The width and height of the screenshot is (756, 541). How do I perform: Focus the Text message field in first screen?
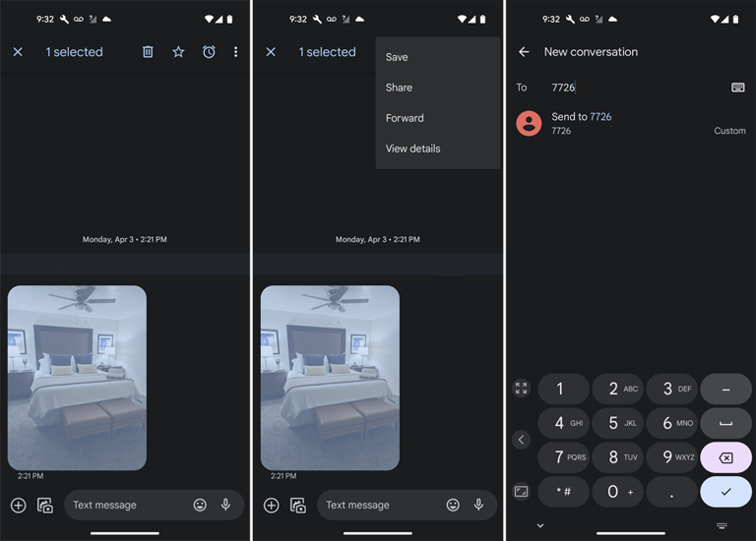click(154, 505)
